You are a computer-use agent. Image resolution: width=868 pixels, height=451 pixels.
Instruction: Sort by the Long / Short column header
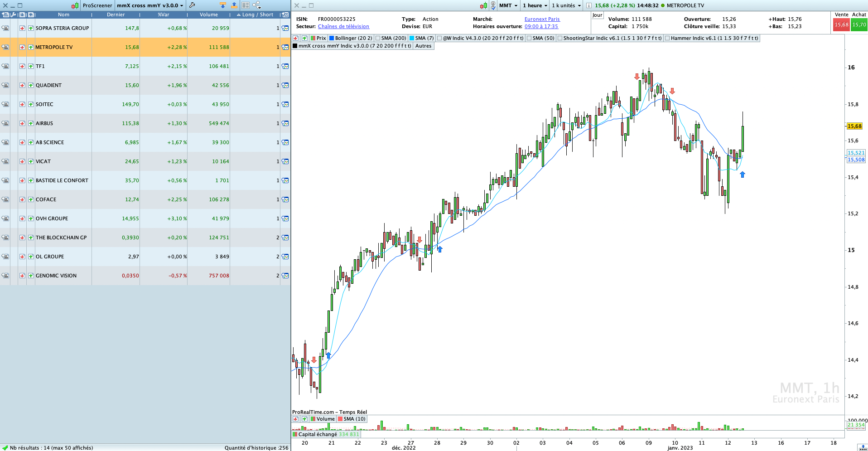[255, 15]
